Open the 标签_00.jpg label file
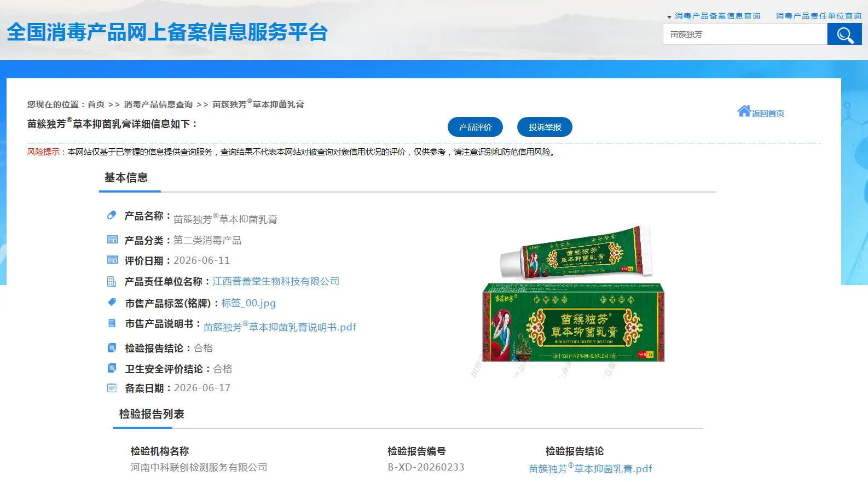The width and height of the screenshot is (868, 482). tap(248, 303)
